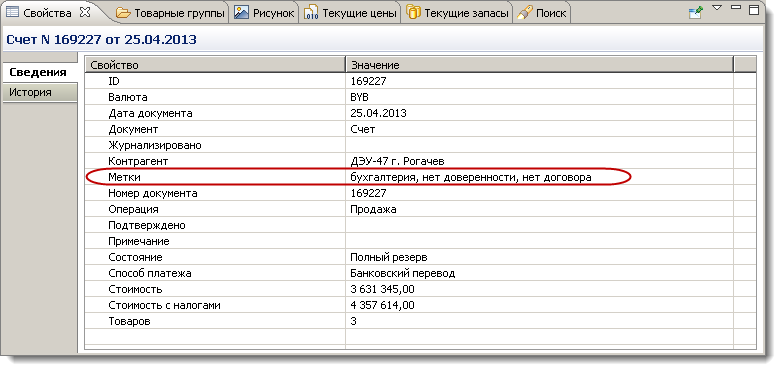Click the coins icon of Текущие запасы

414,12
